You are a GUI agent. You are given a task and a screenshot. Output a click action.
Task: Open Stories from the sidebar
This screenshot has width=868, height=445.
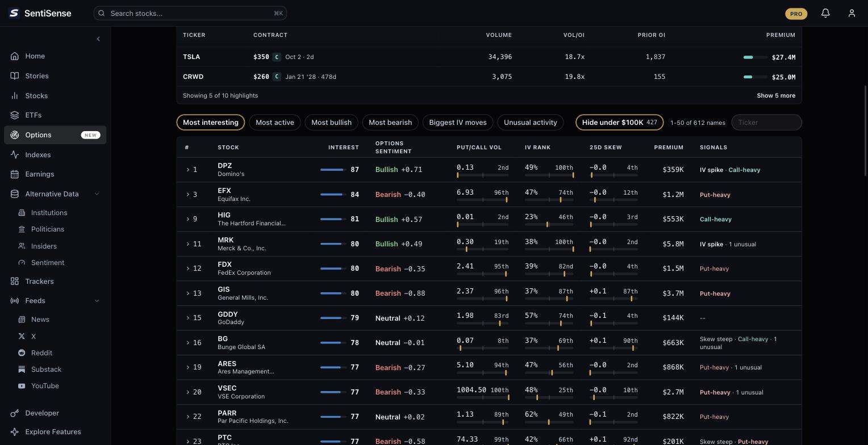tap(55, 76)
